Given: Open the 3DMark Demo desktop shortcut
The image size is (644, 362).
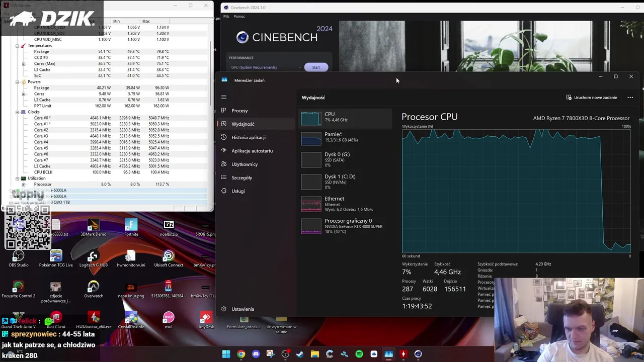Looking at the screenshot, I should click(x=94, y=227).
